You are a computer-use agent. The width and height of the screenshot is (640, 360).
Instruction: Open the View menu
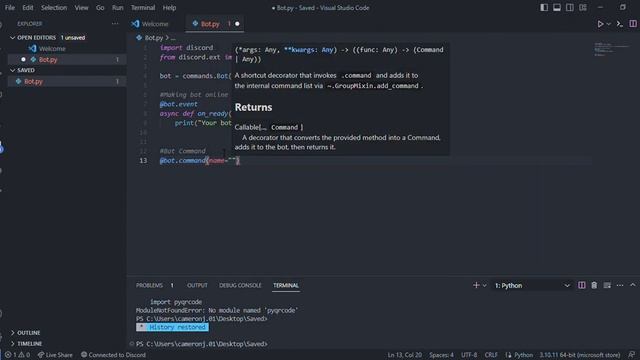[81, 8]
